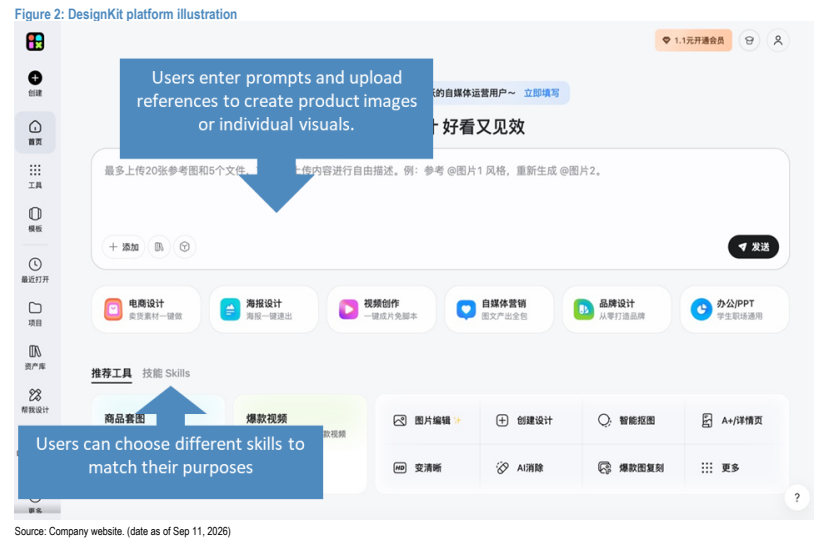Select the 自媒体营销 category card

tap(500, 310)
